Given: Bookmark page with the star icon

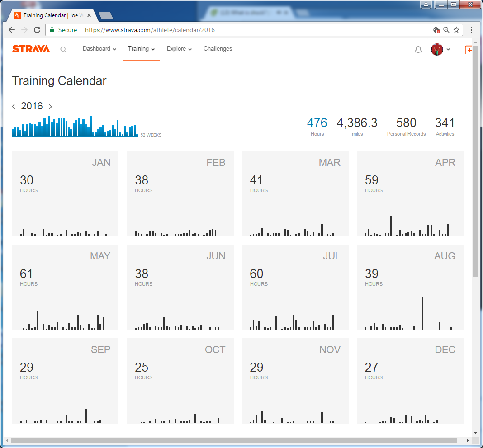Looking at the screenshot, I should coord(456,30).
